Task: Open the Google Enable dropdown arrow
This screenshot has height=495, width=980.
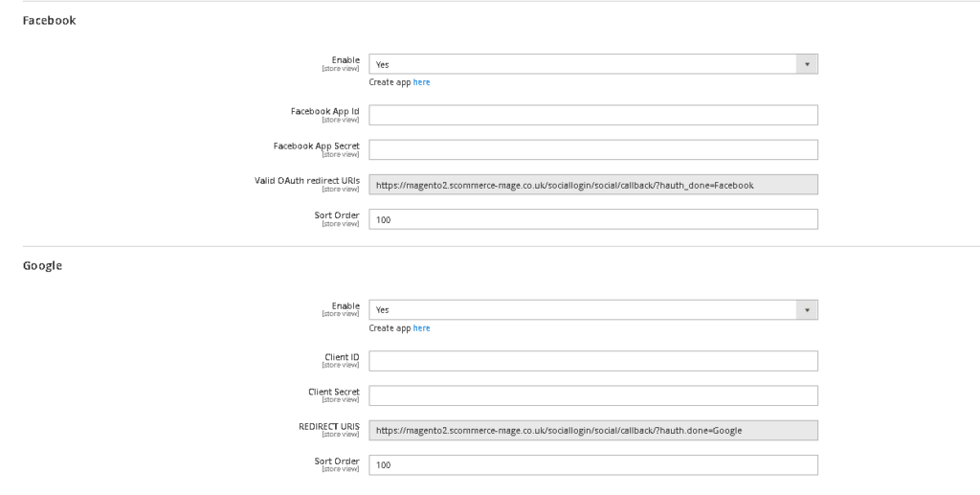Action: tap(807, 310)
